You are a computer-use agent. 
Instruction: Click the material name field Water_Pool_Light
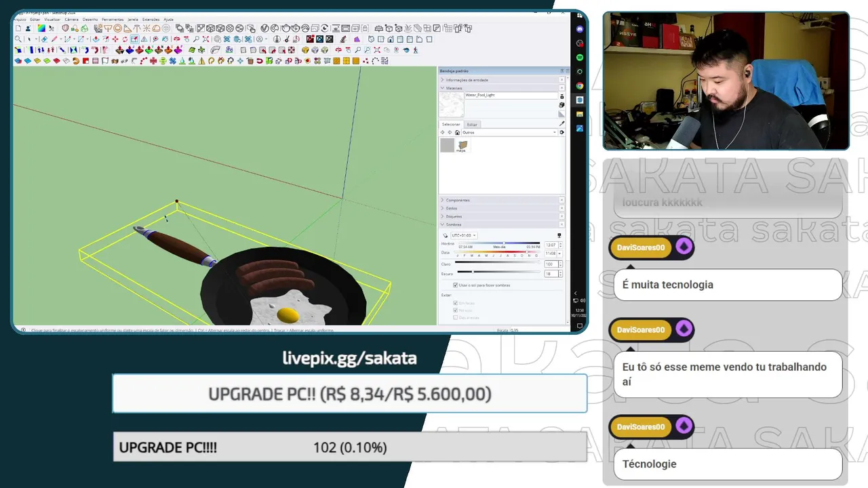click(512, 95)
